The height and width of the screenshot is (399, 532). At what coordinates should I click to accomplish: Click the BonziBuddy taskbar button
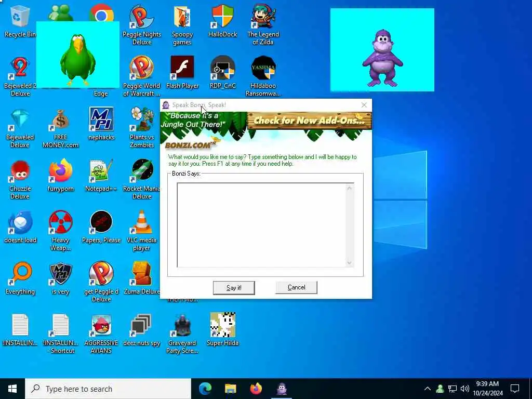[x=282, y=389]
